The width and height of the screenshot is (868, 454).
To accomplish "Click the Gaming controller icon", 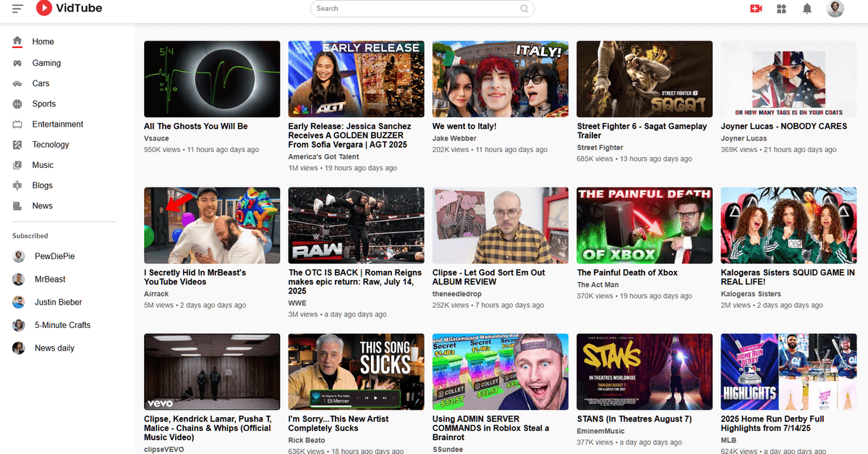I will click(x=17, y=63).
